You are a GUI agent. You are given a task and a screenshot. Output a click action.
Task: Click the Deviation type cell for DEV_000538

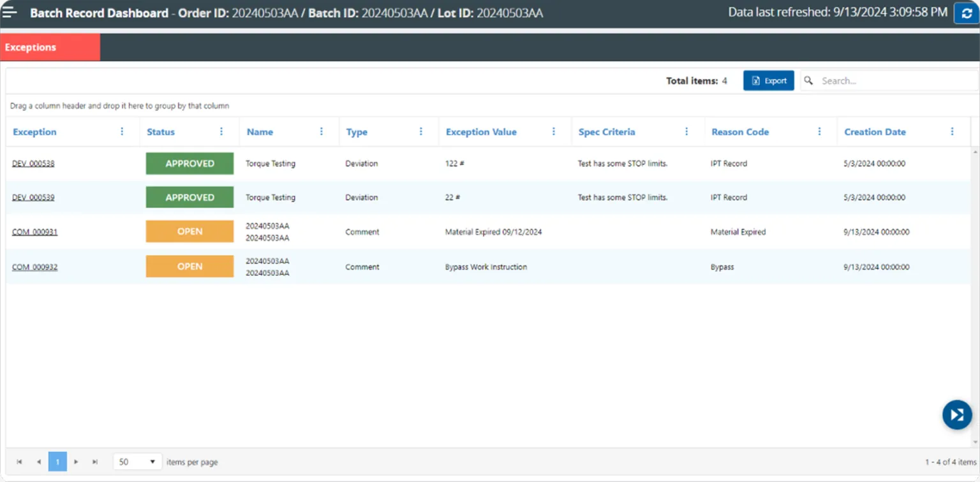click(x=362, y=164)
